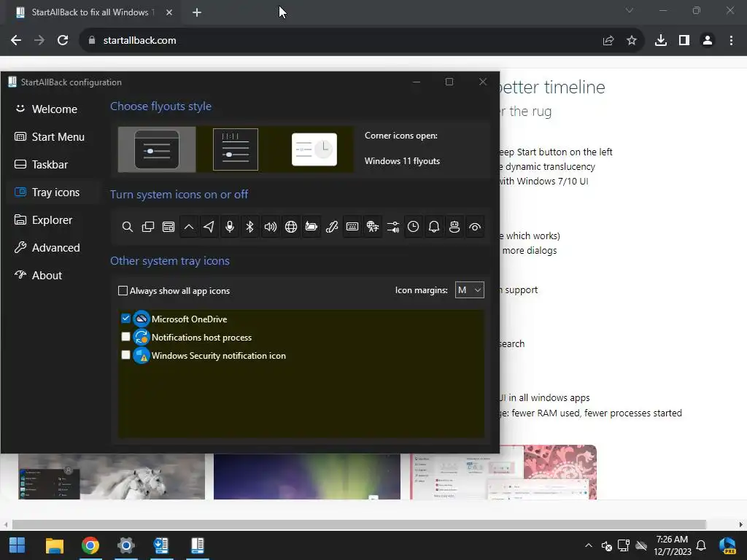This screenshot has height=560, width=747.
Task: Toggle the Task View system icon
Action: click(x=147, y=227)
